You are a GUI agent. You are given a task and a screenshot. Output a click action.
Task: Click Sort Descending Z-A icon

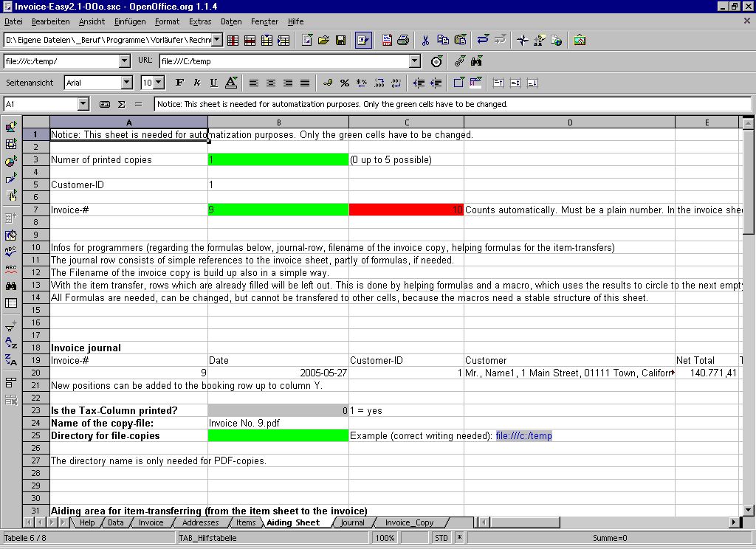tap(11, 361)
